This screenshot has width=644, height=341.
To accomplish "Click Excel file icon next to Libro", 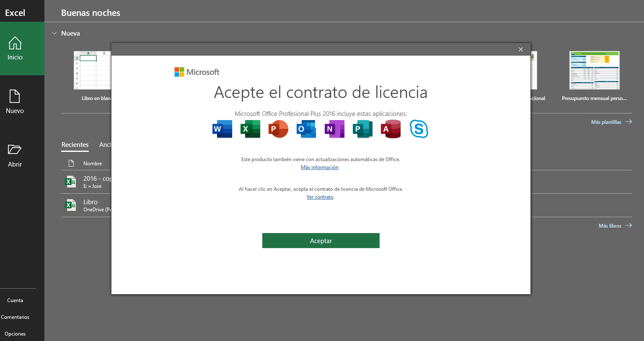I will pos(70,205).
